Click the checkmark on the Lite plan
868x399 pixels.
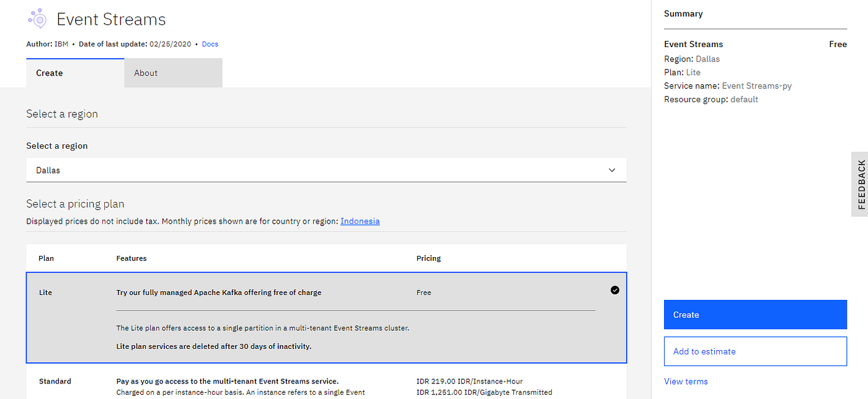click(x=614, y=289)
